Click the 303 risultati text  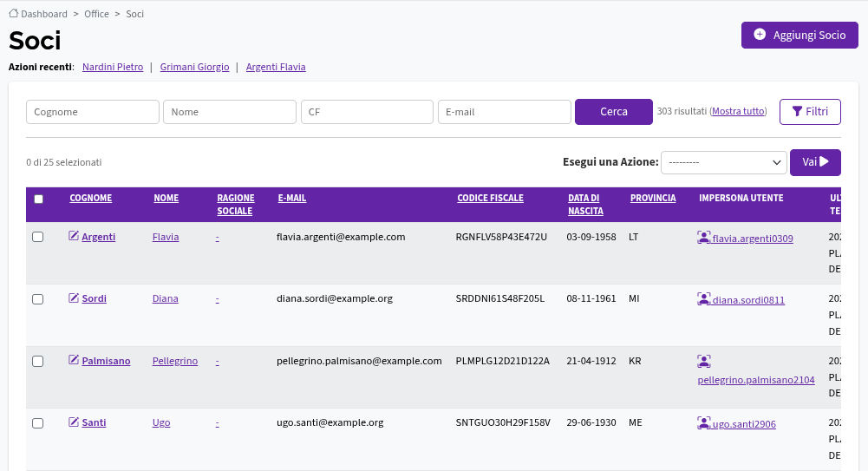click(x=682, y=111)
